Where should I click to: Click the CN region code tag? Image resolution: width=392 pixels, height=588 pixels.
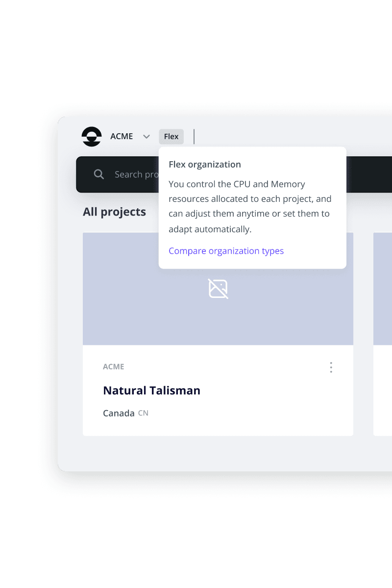pos(143,413)
